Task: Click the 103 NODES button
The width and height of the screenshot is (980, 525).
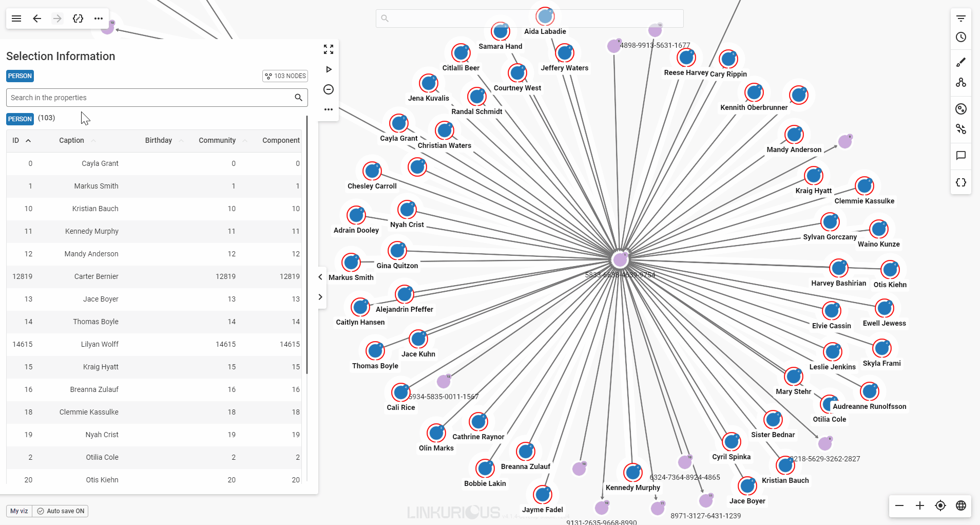Action: coord(285,76)
